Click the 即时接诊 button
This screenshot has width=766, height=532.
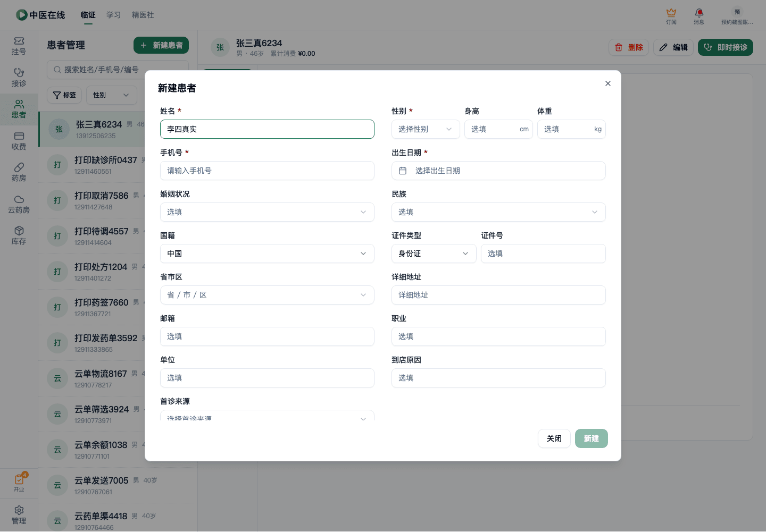point(726,47)
